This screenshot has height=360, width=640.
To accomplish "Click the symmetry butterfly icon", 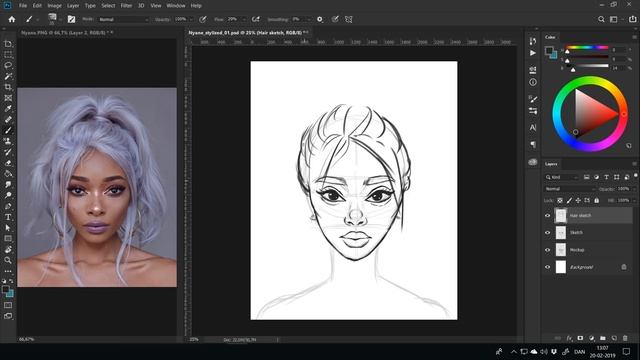I will (x=349, y=19).
